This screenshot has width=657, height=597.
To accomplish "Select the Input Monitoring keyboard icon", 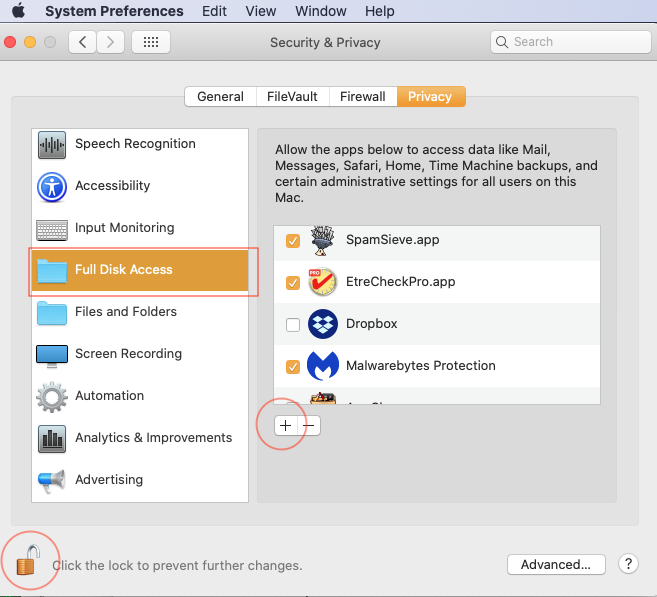I will click(x=52, y=230).
